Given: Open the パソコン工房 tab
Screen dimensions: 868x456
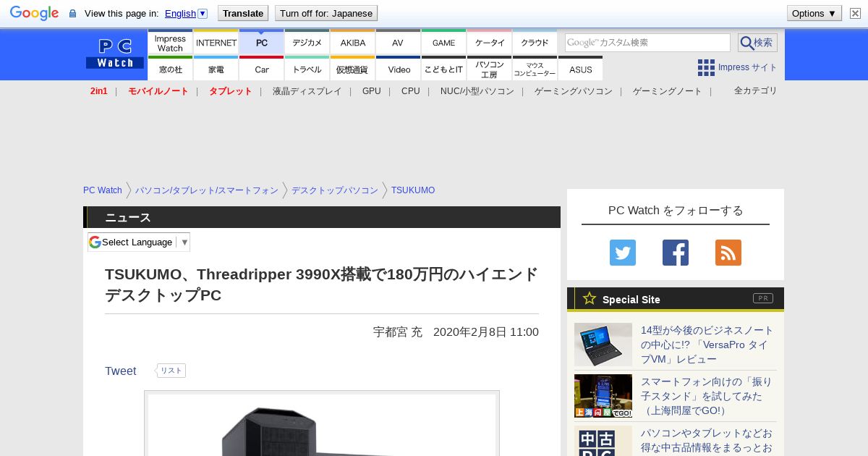Looking at the screenshot, I should [490, 69].
